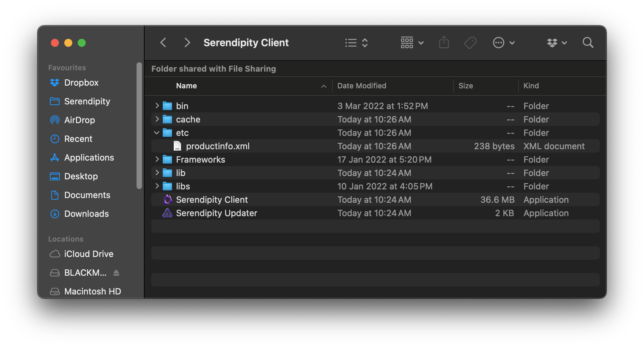The height and width of the screenshot is (348, 644).
Task: Open the group-by grid dropdown
Action: click(412, 43)
